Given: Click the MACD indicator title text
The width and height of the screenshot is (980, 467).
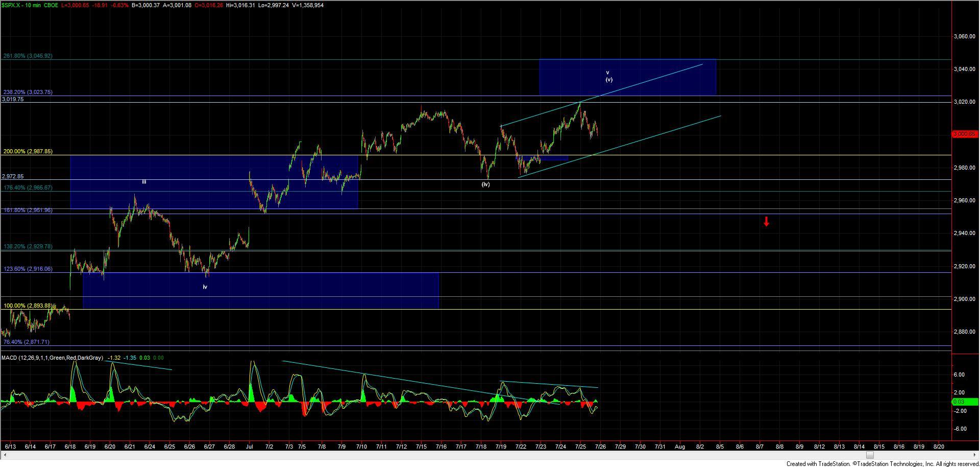Looking at the screenshot, I should click(x=52, y=358).
